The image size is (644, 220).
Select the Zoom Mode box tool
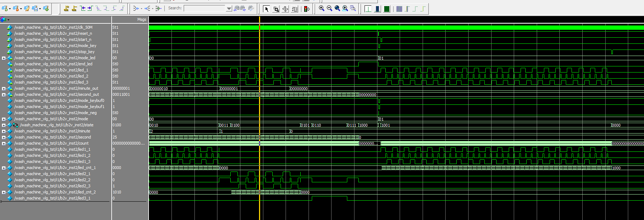click(276, 9)
